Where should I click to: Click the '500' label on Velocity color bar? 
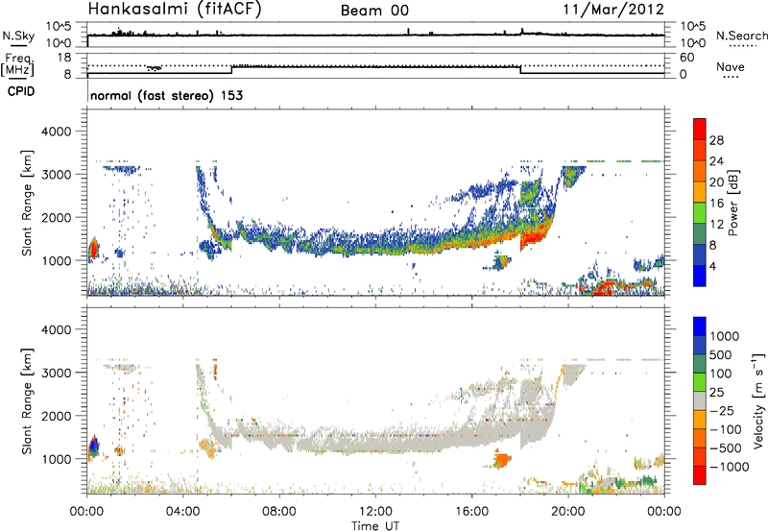pos(720,355)
